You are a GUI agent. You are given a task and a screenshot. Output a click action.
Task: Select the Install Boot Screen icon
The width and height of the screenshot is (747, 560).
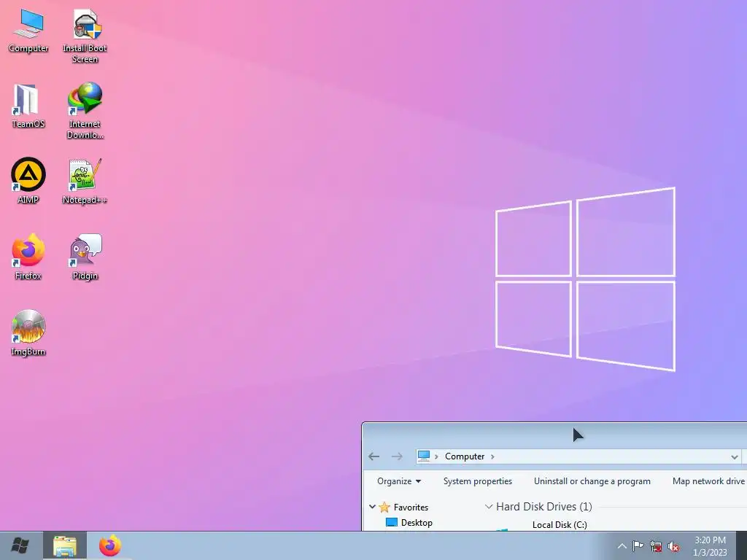click(x=85, y=36)
